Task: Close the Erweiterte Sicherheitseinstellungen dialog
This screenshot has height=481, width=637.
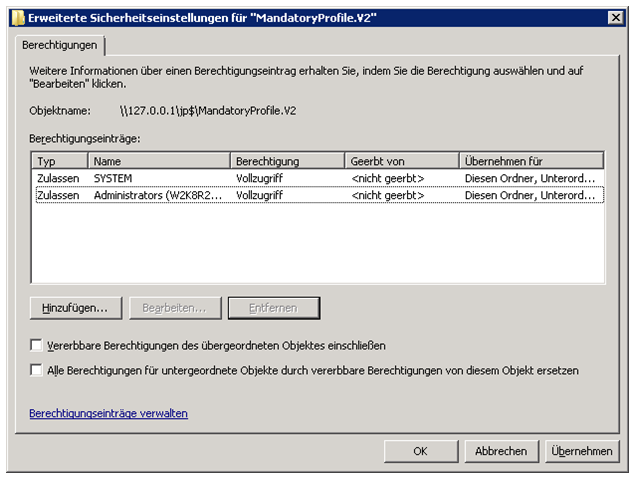Action: pos(615,17)
